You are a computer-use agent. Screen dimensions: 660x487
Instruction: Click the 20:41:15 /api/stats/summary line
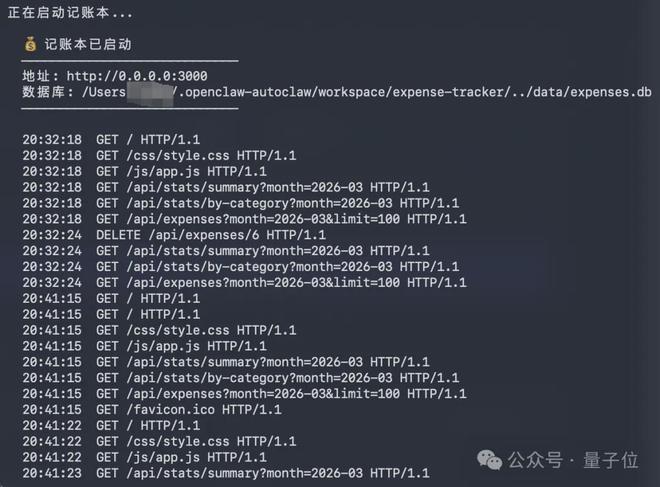coord(226,362)
